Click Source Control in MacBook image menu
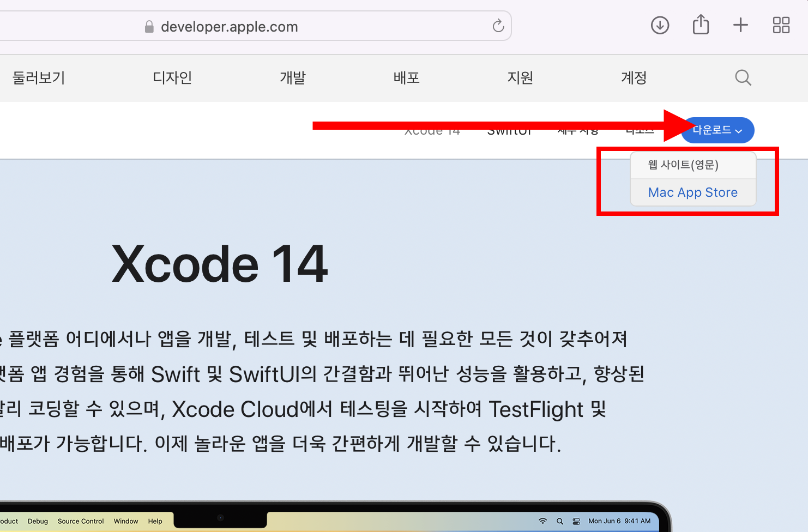808x532 pixels. tap(81, 521)
